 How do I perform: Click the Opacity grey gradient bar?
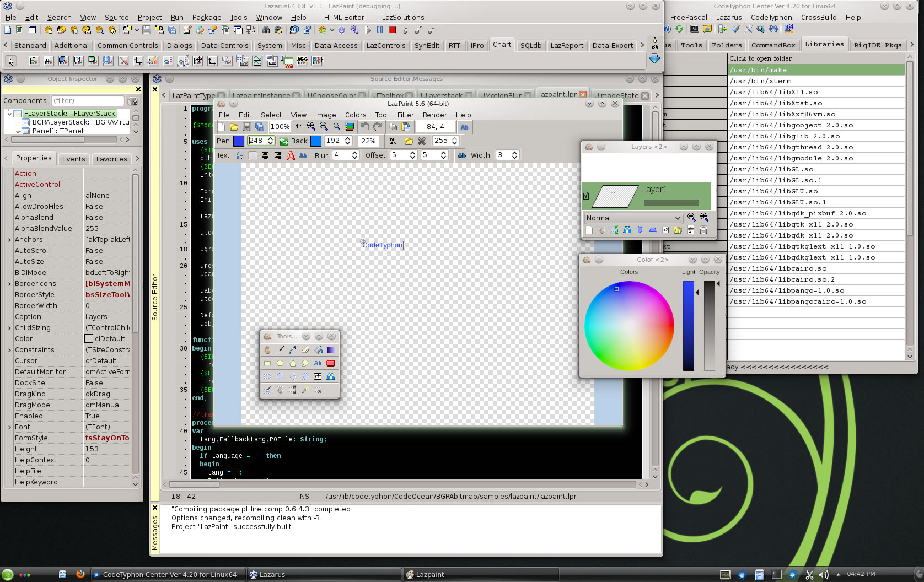tap(710, 326)
